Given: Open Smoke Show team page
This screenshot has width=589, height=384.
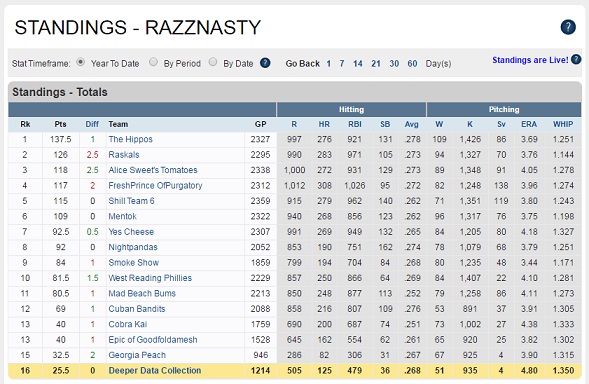Looking at the screenshot, I should pyautogui.click(x=134, y=263).
